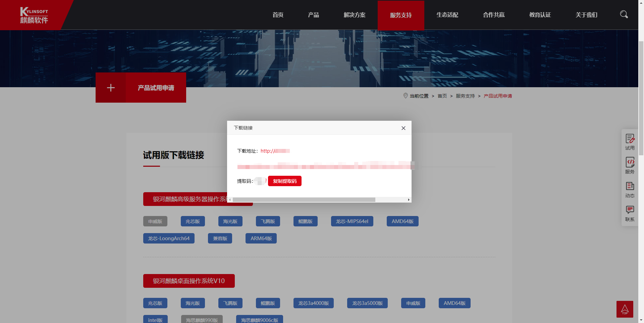Select server 鲲鹏版 button
Viewport: 644px width, 323px height.
click(x=306, y=221)
